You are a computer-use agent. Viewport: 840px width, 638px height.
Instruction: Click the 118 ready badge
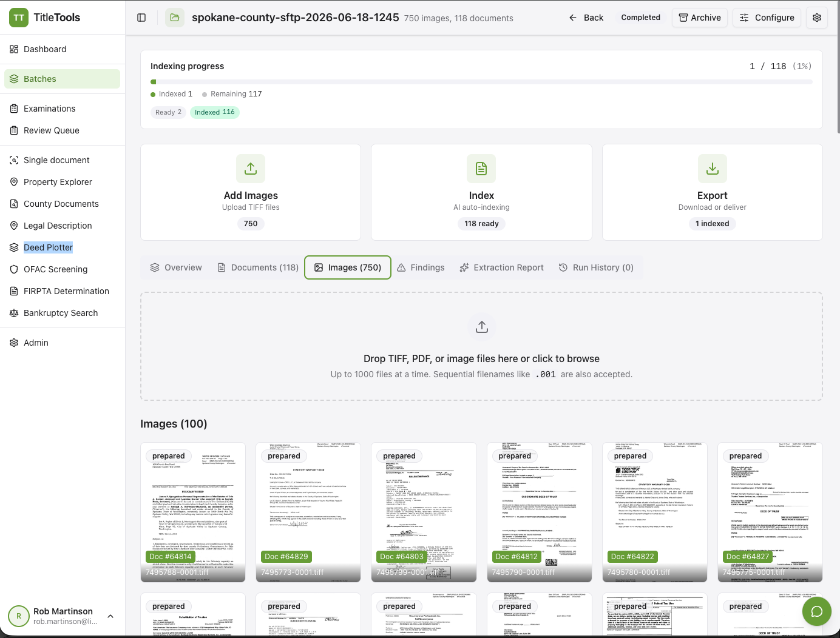pos(481,224)
